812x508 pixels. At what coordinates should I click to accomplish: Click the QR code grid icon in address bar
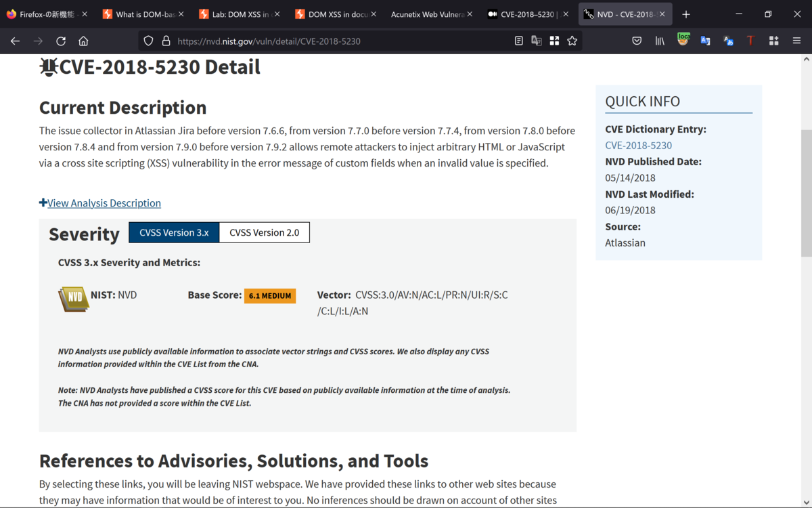click(x=554, y=41)
